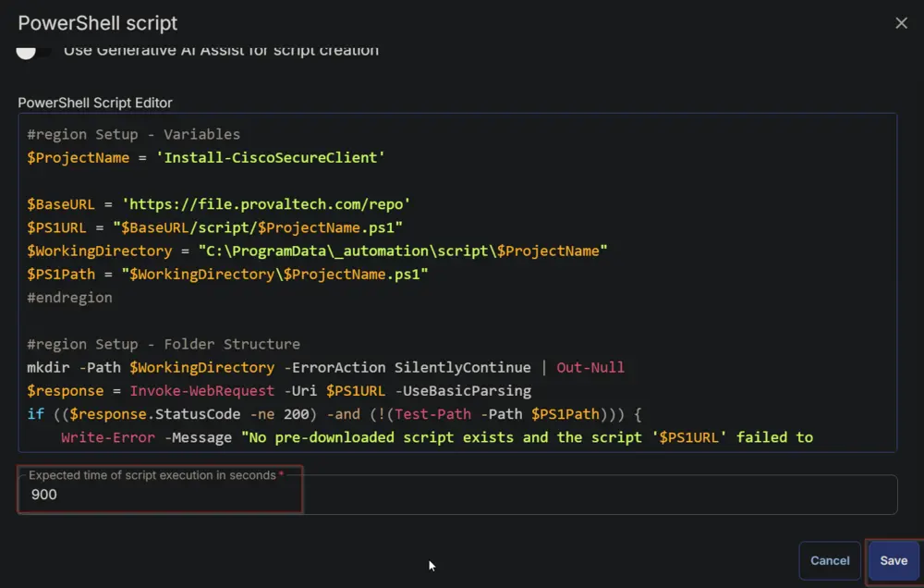Click the '#endregion' comment line
This screenshot has height=588, width=924.
click(69, 298)
